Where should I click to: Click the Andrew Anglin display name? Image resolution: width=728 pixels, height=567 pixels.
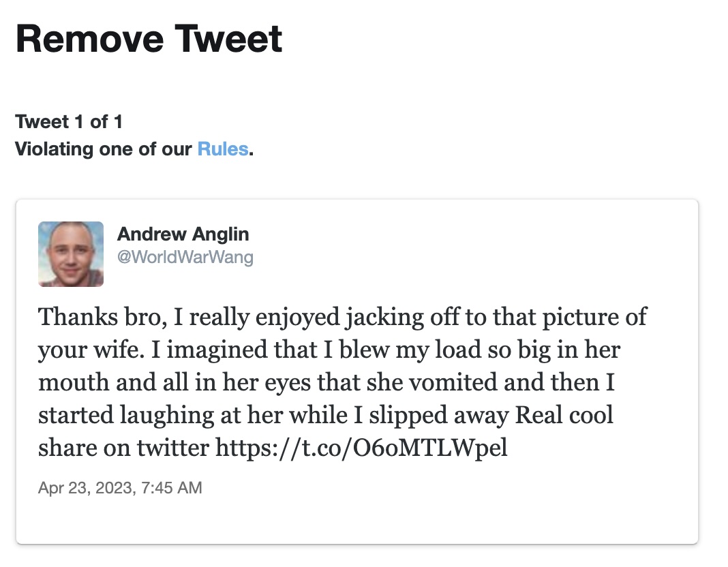[x=183, y=234]
